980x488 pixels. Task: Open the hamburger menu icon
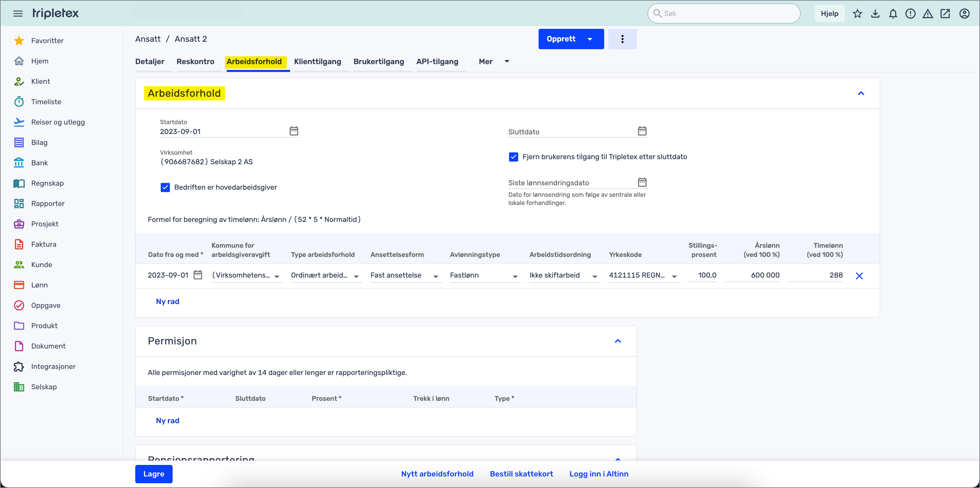[x=18, y=14]
